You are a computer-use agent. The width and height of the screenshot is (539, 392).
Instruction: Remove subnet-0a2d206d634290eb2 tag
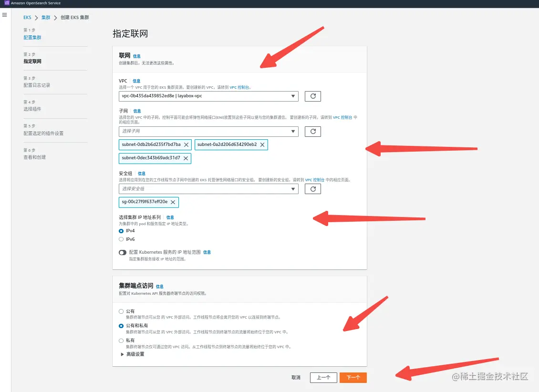click(262, 144)
